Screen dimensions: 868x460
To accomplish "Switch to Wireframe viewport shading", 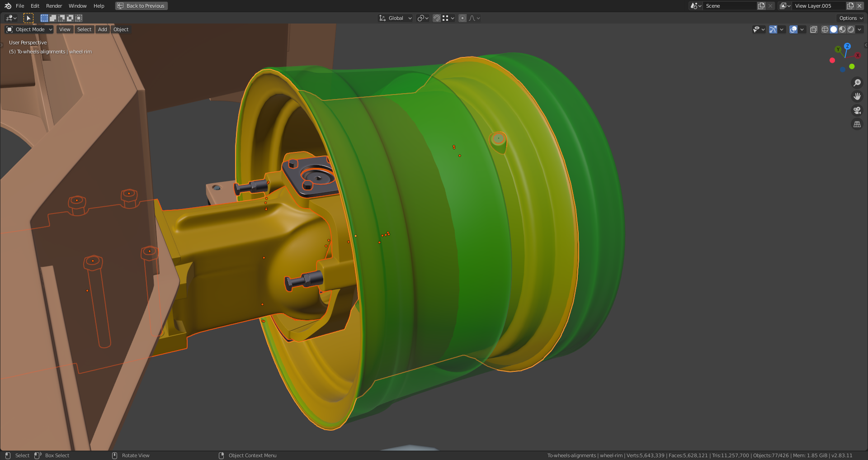I will click(x=825, y=29).
